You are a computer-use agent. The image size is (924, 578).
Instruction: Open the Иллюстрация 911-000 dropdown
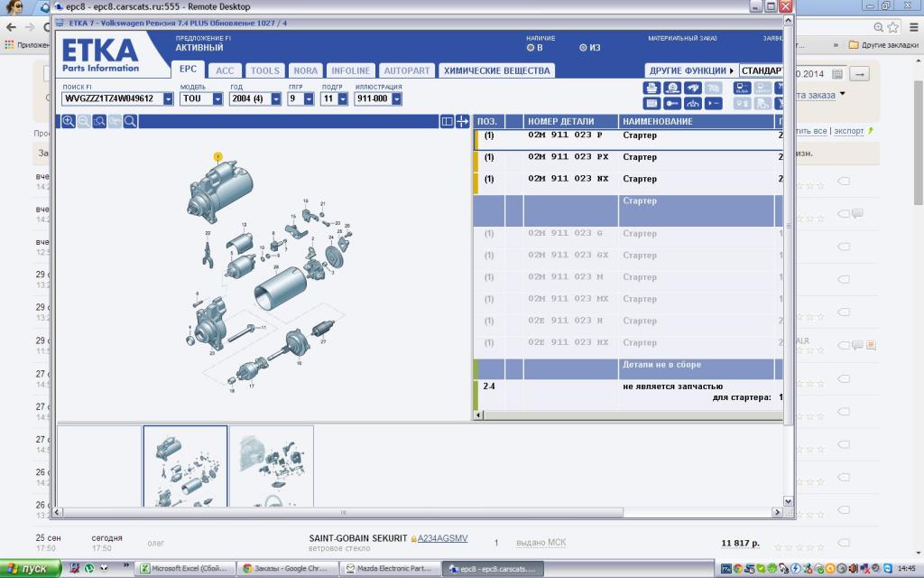coord(397,99)
